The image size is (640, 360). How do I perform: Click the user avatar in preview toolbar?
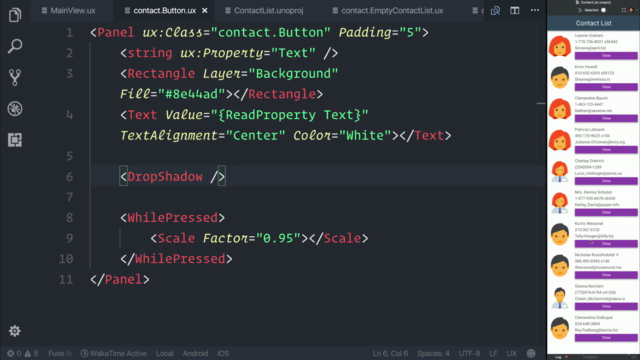(x=631, y=10)
